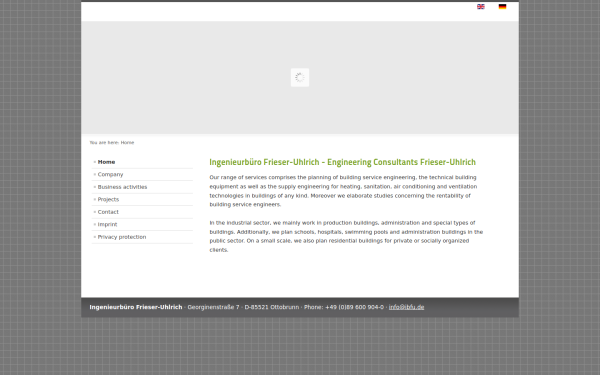Switch language via the UK flag icon
The height and width of the screenshot is (375, 600).
coord(481,7)
